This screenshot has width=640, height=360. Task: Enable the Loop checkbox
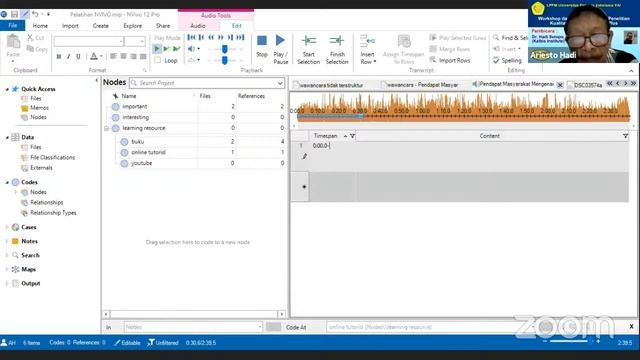coord(158,60)
